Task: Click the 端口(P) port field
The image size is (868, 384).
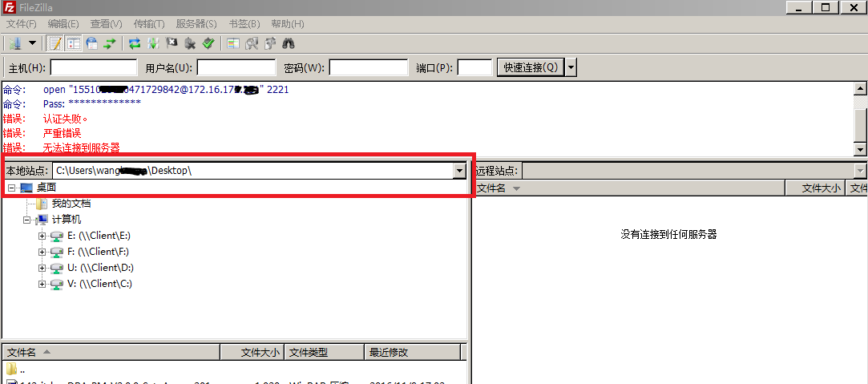Action: click(x=475, y=67)
